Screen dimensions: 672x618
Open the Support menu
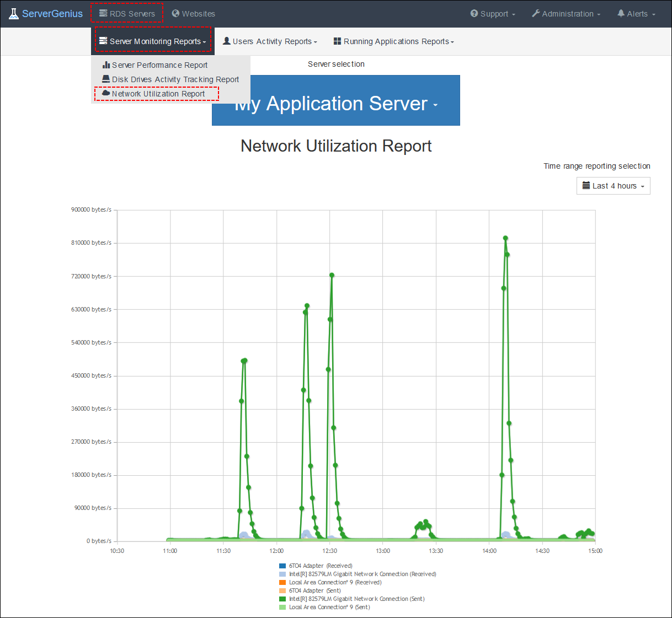(492, 13)
